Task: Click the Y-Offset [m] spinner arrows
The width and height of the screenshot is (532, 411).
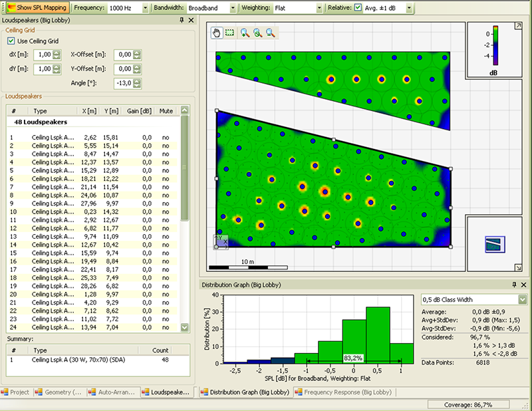Action: tap(137, 69)
